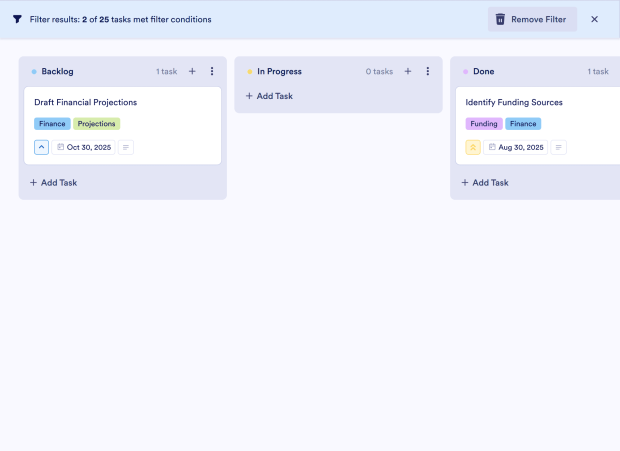Select the Finance tag in Backlog card

click(52, 124)
